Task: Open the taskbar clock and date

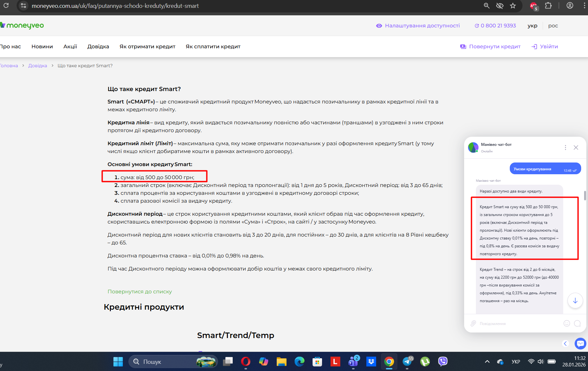Action: (x=574, y=362)
